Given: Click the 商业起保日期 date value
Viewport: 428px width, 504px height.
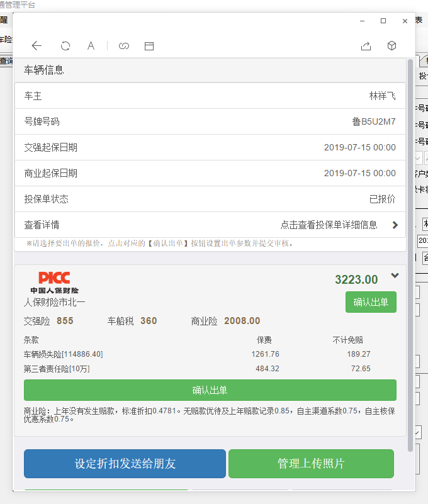Looking at the screenshot, I should click(360, 173).
